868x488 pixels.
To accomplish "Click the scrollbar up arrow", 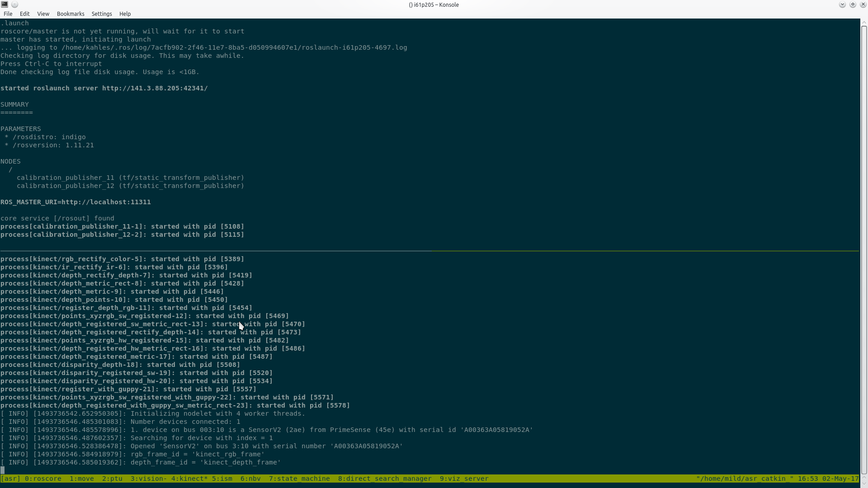I will click(x=864, y=22).
